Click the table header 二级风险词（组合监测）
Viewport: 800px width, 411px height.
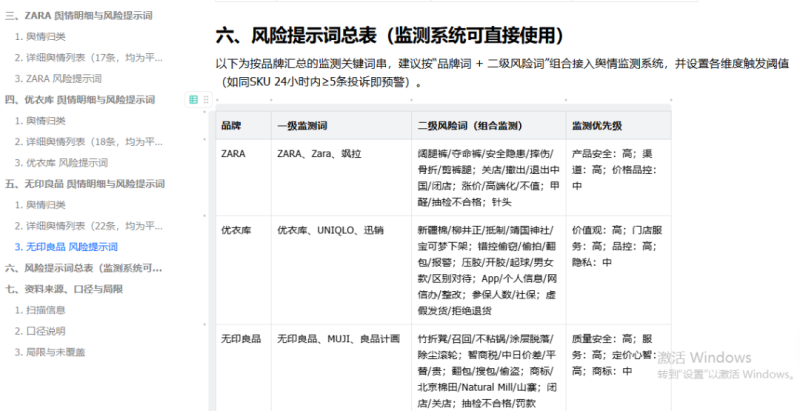pyautogui.click(x=488, y=125)
